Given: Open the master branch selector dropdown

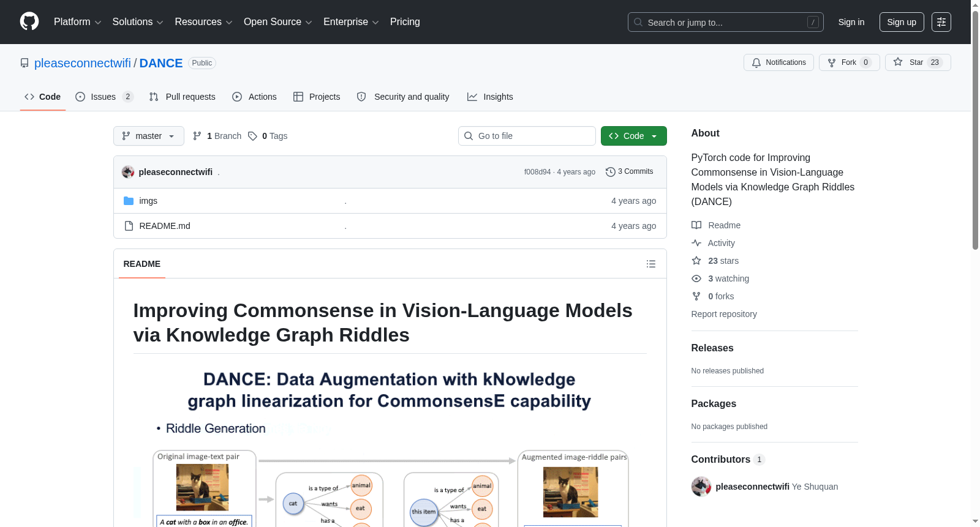Looking at the screenshot, I should tap(149, 136).
